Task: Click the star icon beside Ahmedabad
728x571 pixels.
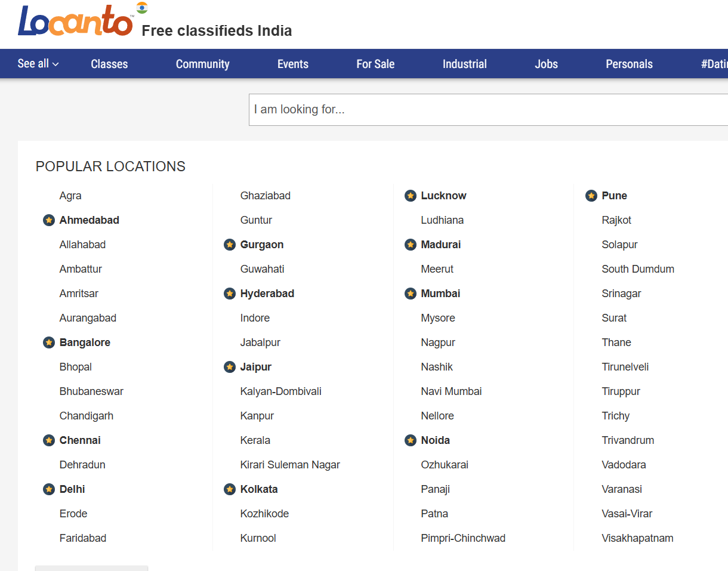Action: (49, 220)
